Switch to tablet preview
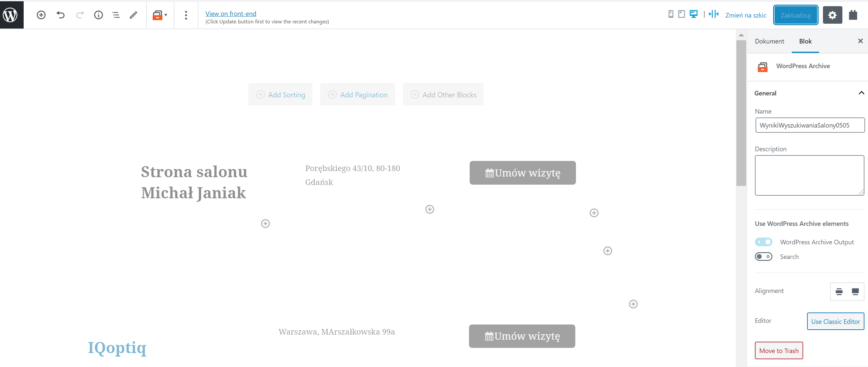 click(x=682, y=14)
